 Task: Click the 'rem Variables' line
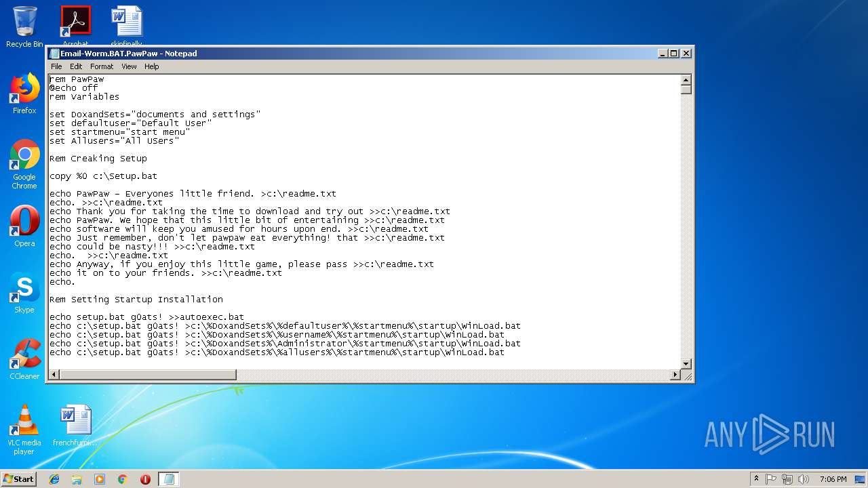(85, 97)
